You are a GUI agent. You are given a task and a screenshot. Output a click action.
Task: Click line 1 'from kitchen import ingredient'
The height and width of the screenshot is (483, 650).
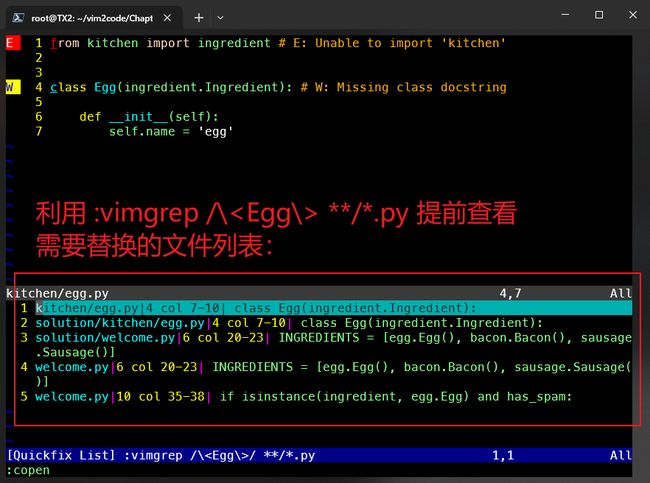(x=160, y=43)
